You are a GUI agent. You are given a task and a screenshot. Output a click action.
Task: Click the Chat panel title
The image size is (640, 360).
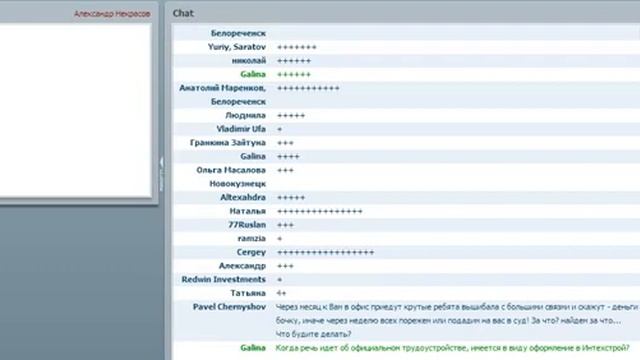pyautogui.click(x=183, y=13)
